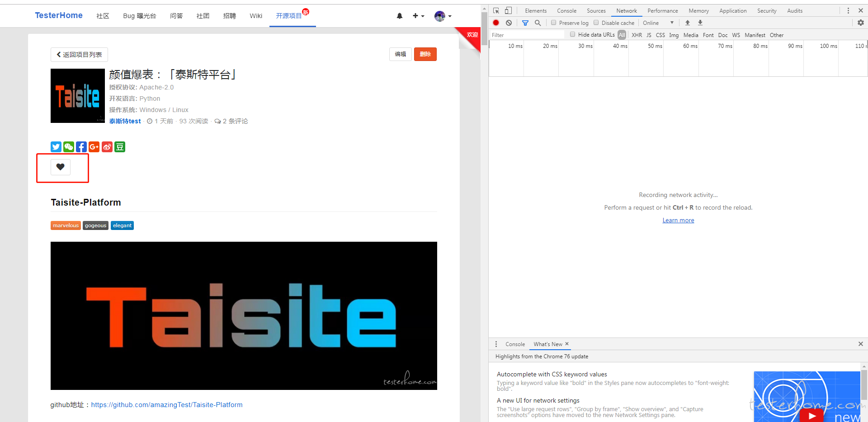The image size is (868, 422).
Task: Click the marvelous tag badge
Action: [x=66, y=225]
